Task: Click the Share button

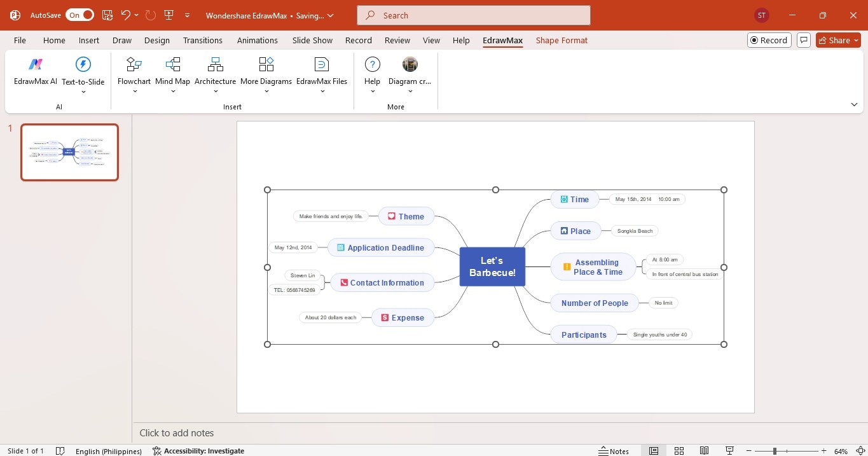Action: [838, 40]
